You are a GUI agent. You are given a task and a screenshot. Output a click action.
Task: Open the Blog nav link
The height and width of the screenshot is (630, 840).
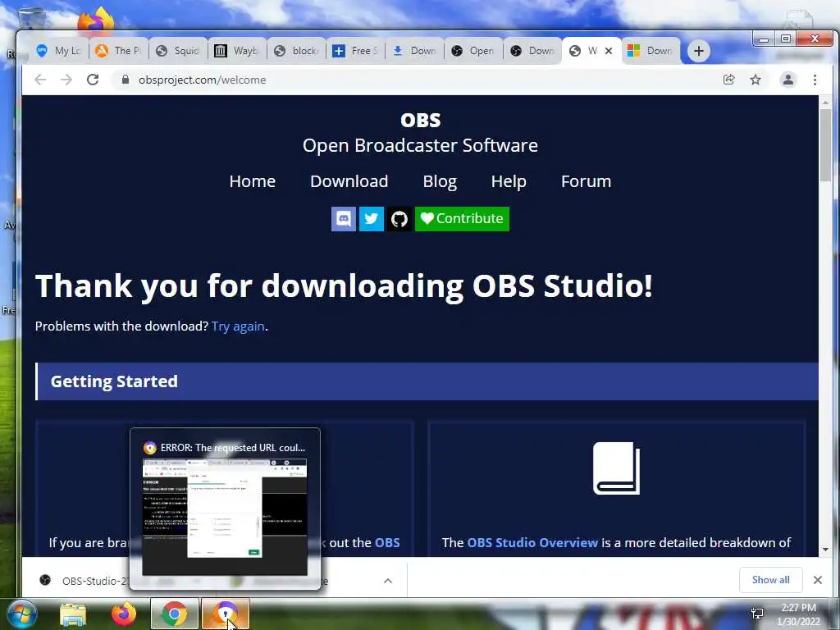pos(440,181)
